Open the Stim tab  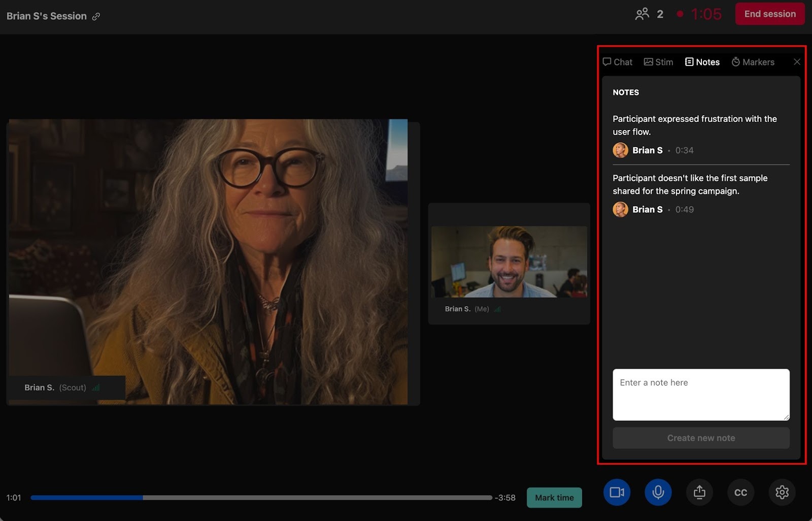coord(658,62)
